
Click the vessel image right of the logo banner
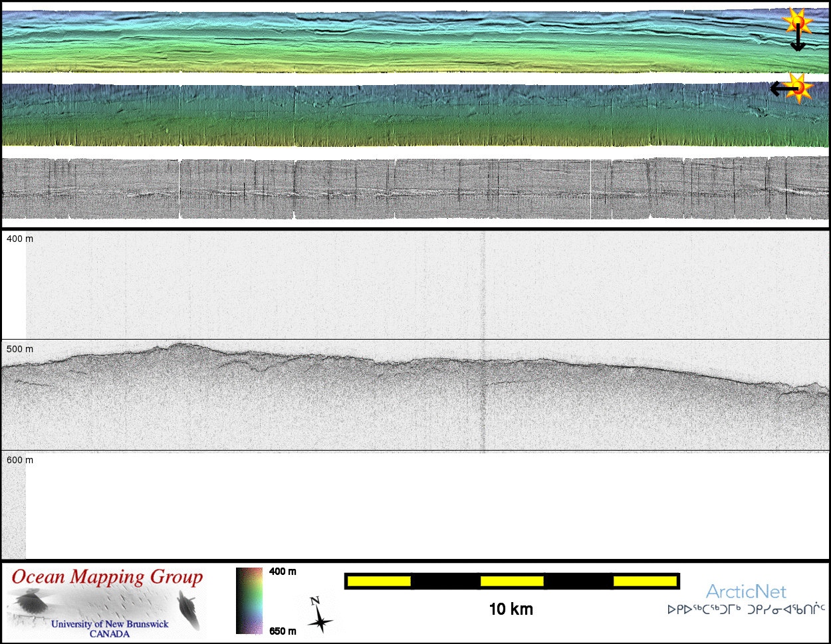pyautogui.click(x=189, y=610)
